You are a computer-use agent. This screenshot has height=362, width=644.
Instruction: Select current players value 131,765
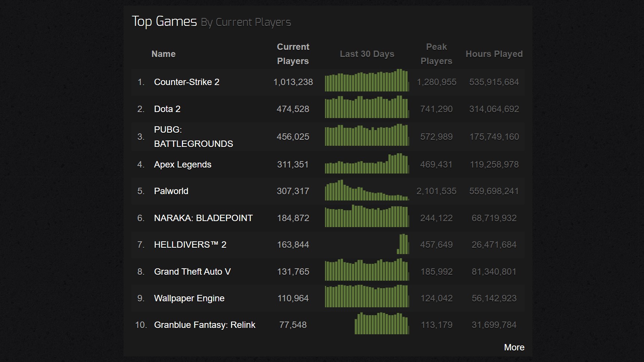[x=293, y=272]
